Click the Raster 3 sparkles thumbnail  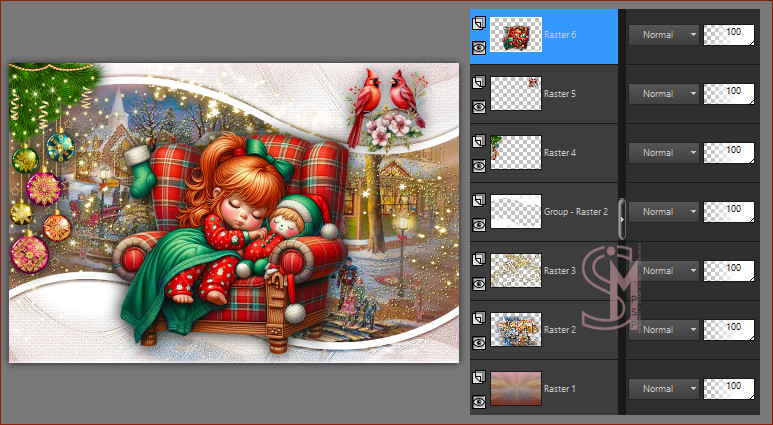(x=516, y=271)
